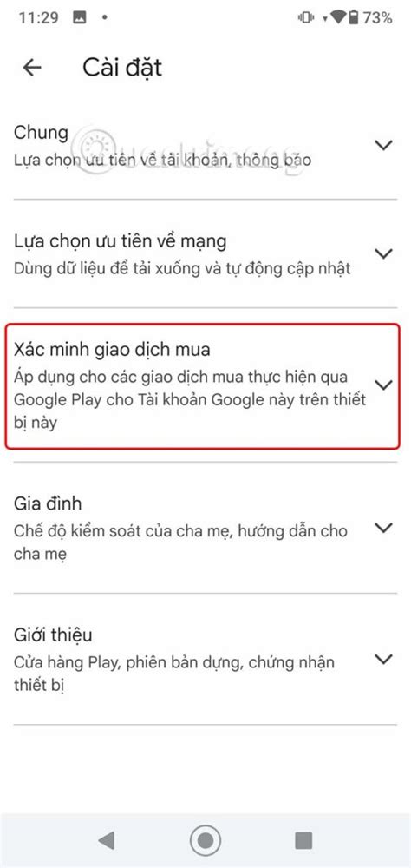Tap the 11:29 clock in status bar
The image size is (411, 868).
click(38, 17)
